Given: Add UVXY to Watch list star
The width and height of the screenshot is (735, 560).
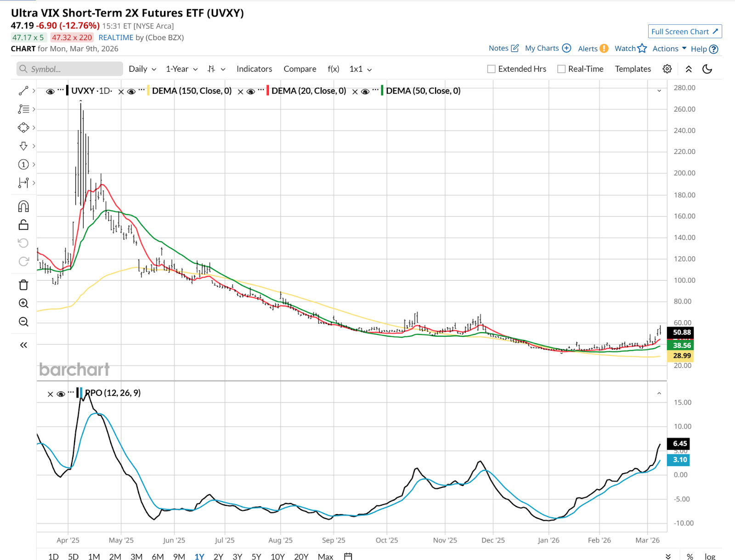Looking at the screenshot, I should pos(642,48).
